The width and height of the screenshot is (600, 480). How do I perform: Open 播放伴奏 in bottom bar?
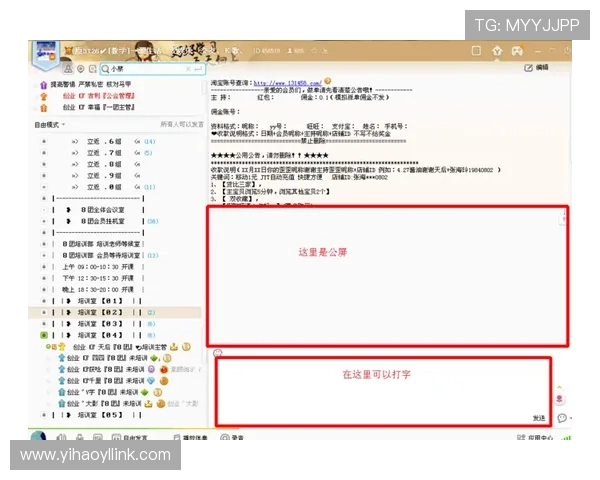(190, 437)
